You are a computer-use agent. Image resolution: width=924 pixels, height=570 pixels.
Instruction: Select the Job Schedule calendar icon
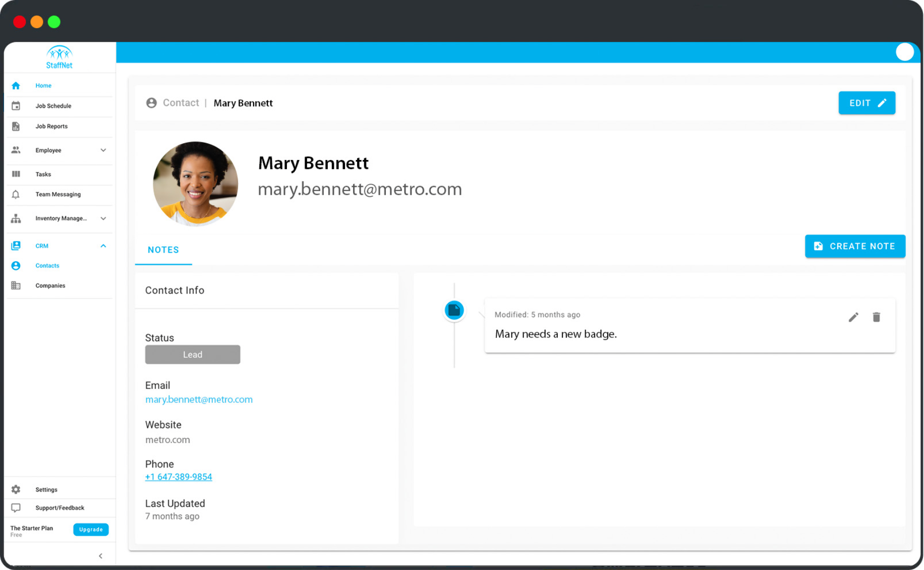[16, 105]
